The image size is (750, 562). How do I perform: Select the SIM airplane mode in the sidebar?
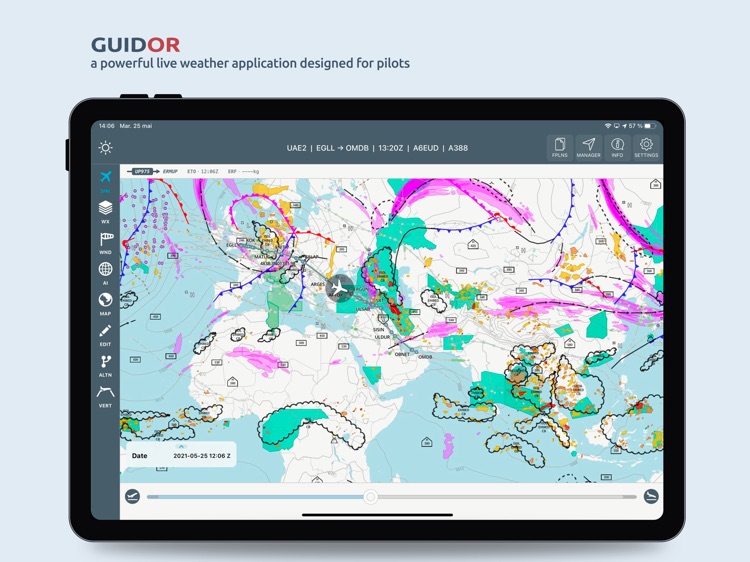point(105,181)
